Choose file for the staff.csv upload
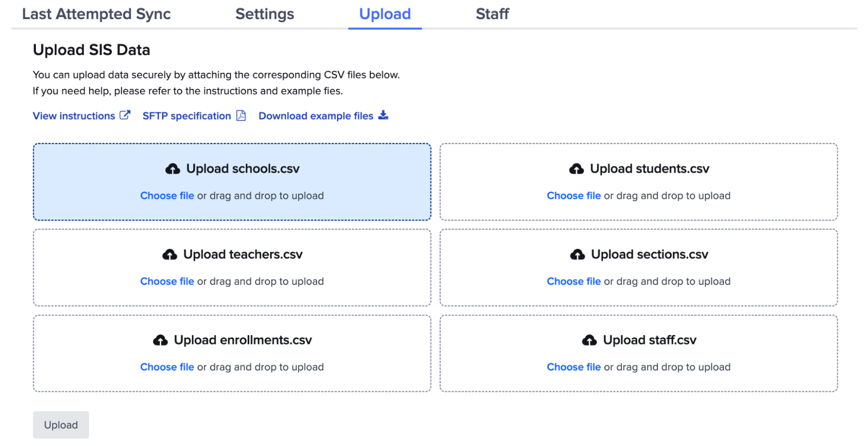The height and width of the screenshot is (446, 868). pos(574,367)
